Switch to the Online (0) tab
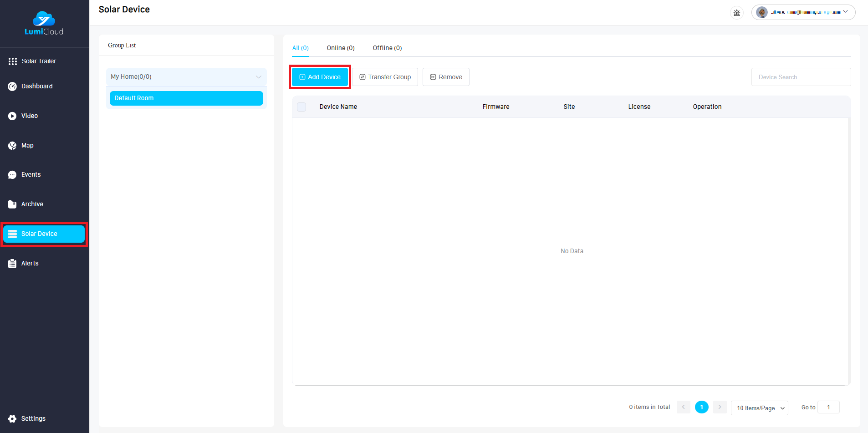 pos(340,48)
